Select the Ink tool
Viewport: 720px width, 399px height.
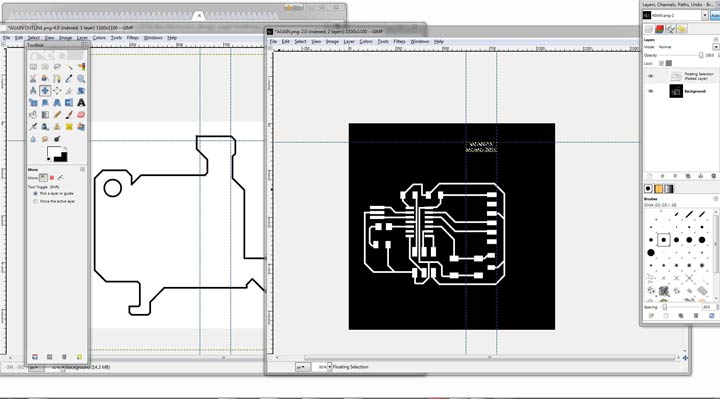45,127
